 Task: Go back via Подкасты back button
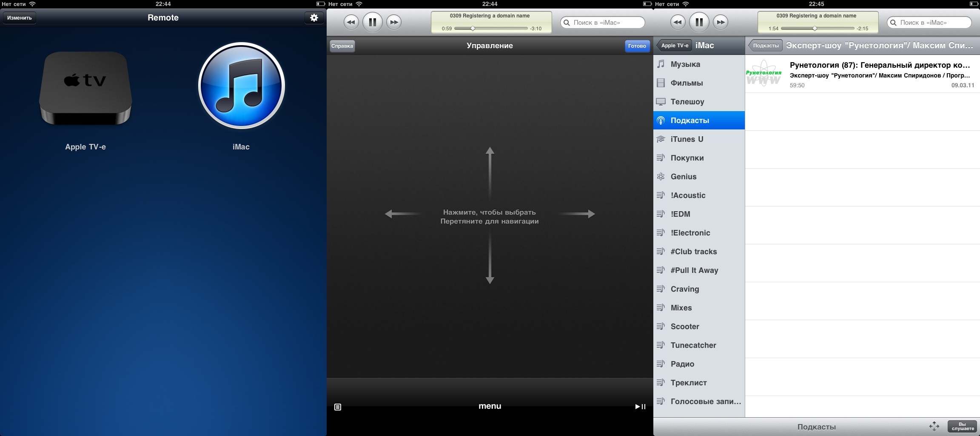point(765,46)
